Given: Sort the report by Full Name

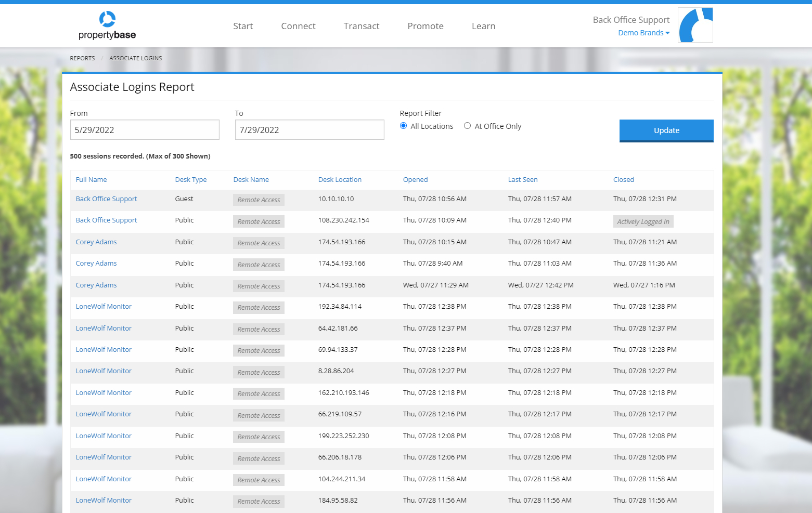Looking at the screenshot, I should (91, 179).
